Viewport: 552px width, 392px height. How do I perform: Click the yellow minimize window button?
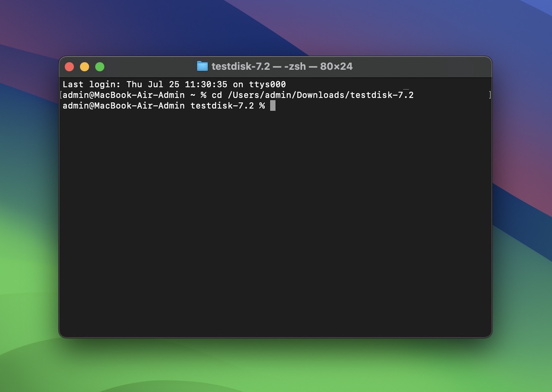(84, 67)
